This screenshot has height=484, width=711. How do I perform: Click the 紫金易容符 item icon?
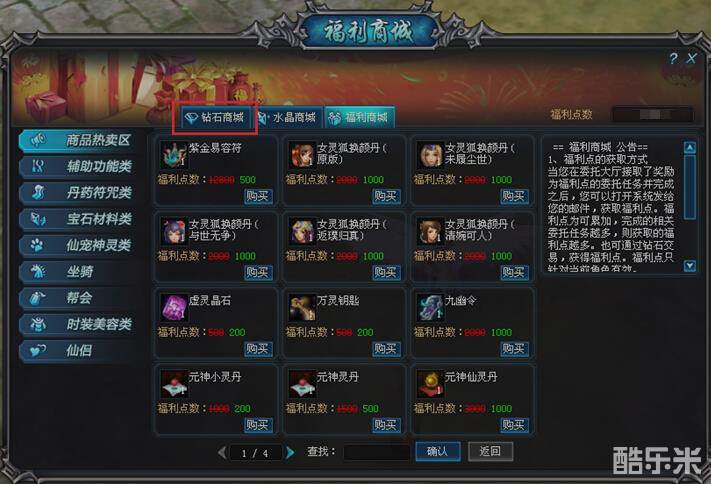tap(174, 155)
